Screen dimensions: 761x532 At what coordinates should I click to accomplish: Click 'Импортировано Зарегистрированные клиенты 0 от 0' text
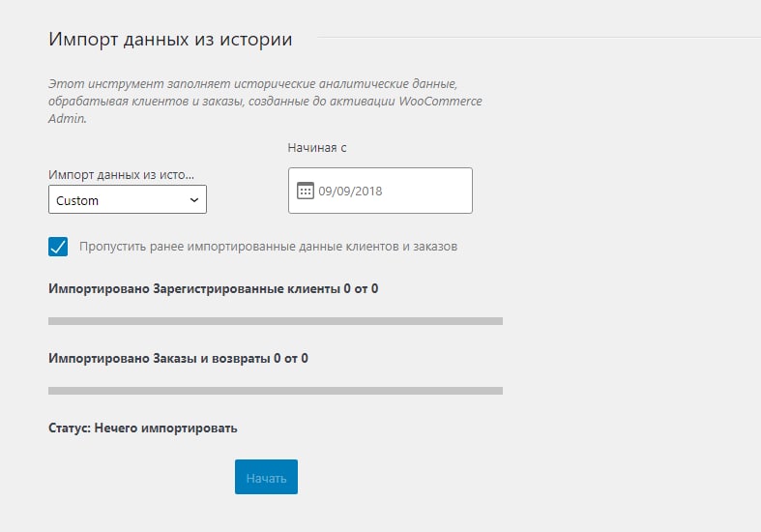(213, 288)
